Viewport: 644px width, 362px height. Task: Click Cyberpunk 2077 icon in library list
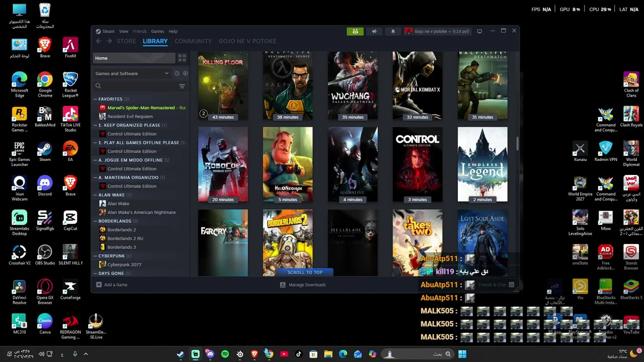(x=103, y=264)
